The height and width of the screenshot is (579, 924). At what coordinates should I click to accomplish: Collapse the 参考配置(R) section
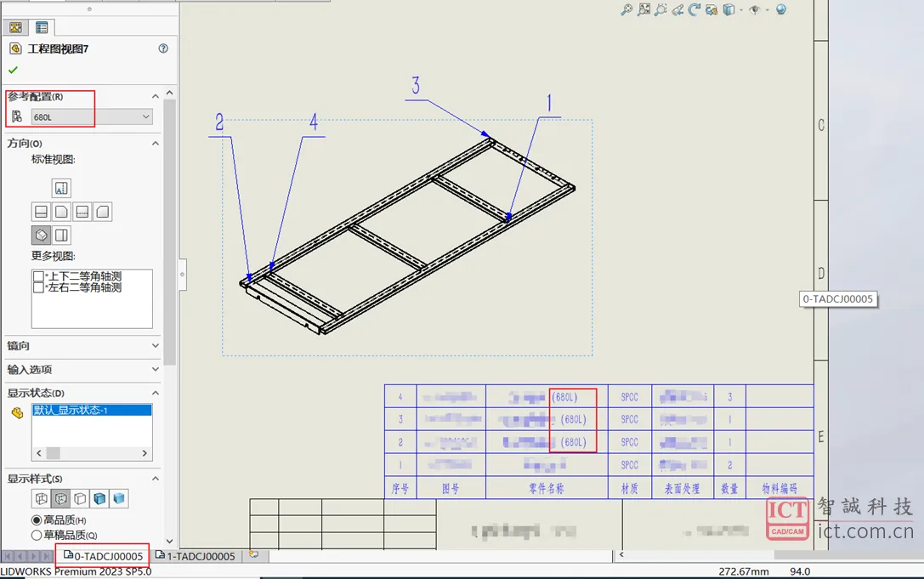point(155,96)
